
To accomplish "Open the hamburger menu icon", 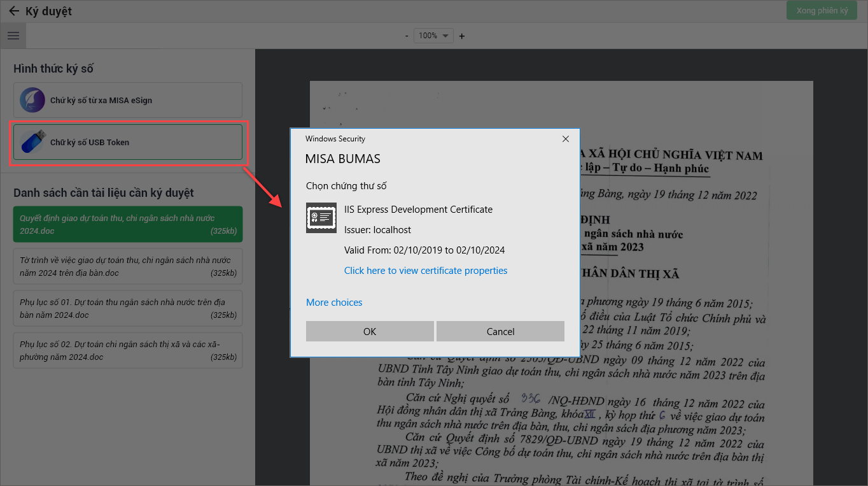I will click(x=13, y=36).
